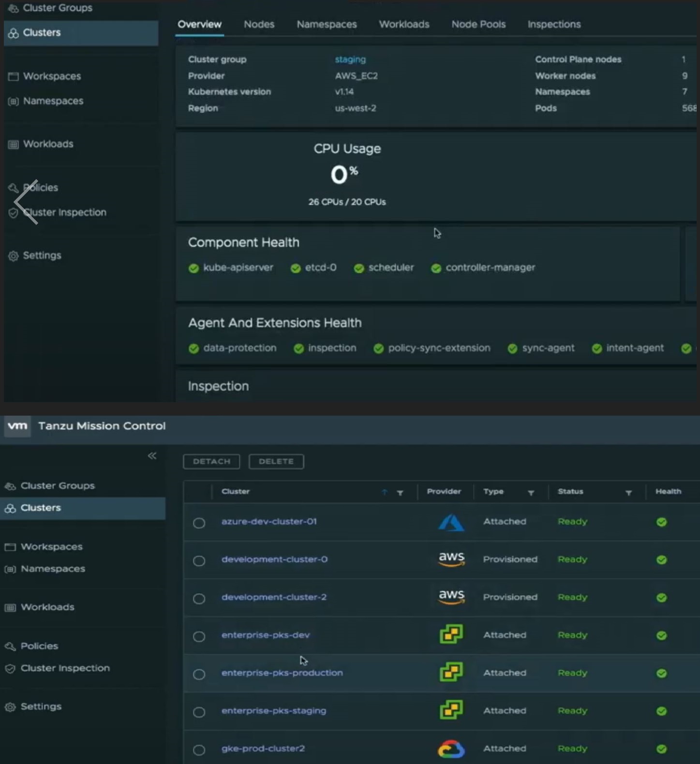Click the DETACH button
Viewport: 700px width, 764px height.
point(211,462)
